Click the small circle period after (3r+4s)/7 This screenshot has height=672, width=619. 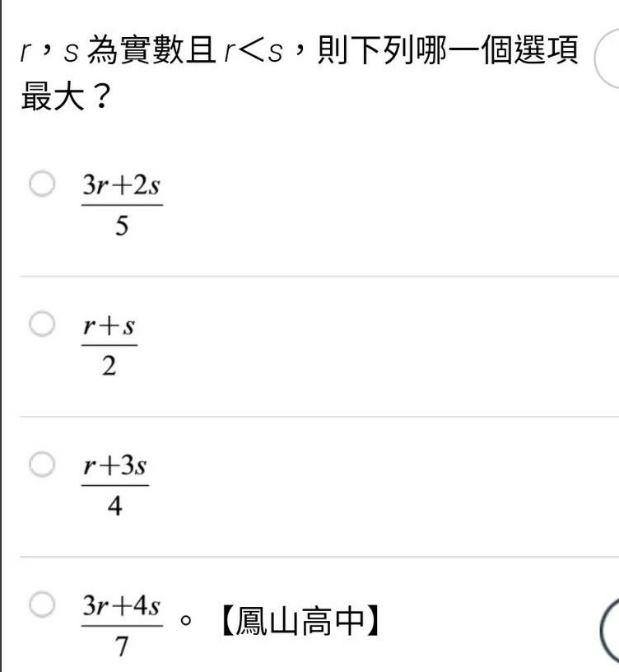(x=185, y=621)
